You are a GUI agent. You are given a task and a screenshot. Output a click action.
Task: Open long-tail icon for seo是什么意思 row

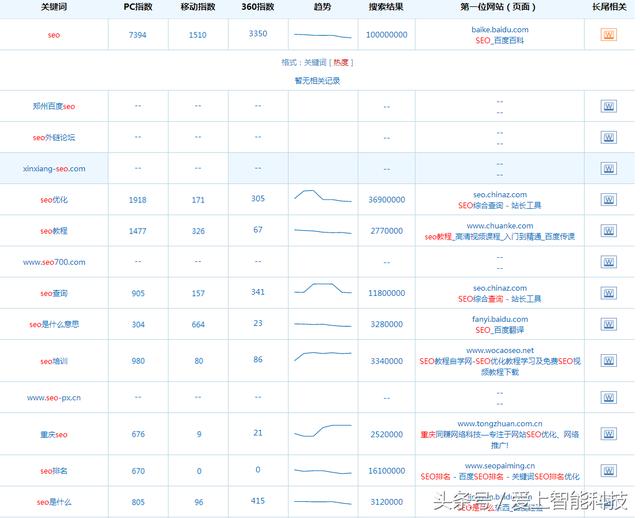pyautogui.click(x=609, y=324)
